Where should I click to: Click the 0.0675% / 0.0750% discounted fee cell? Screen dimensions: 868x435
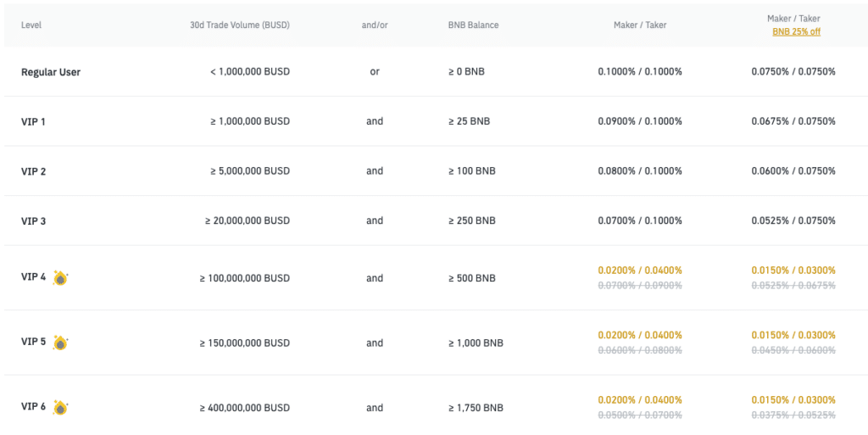click(793, 121)
